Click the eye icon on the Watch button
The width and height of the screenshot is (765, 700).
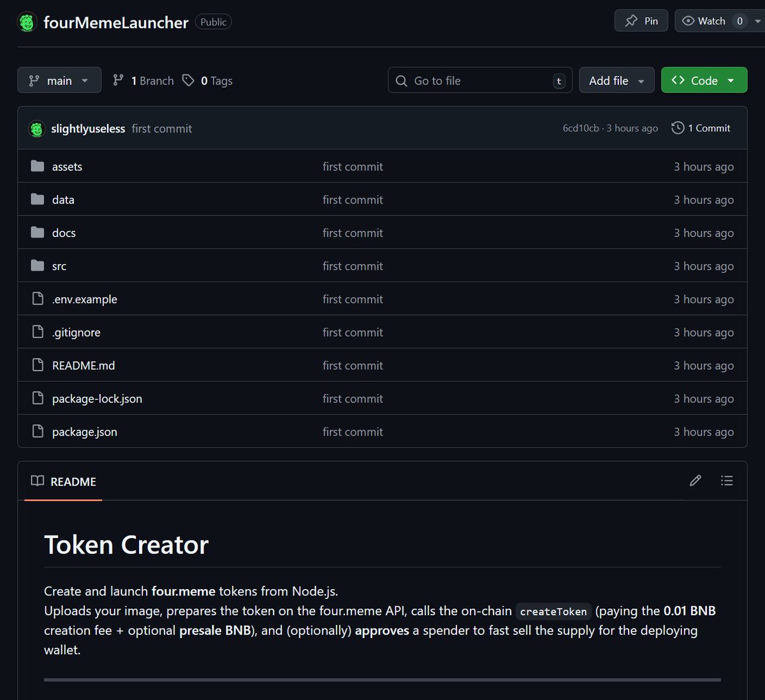(688, 21)
